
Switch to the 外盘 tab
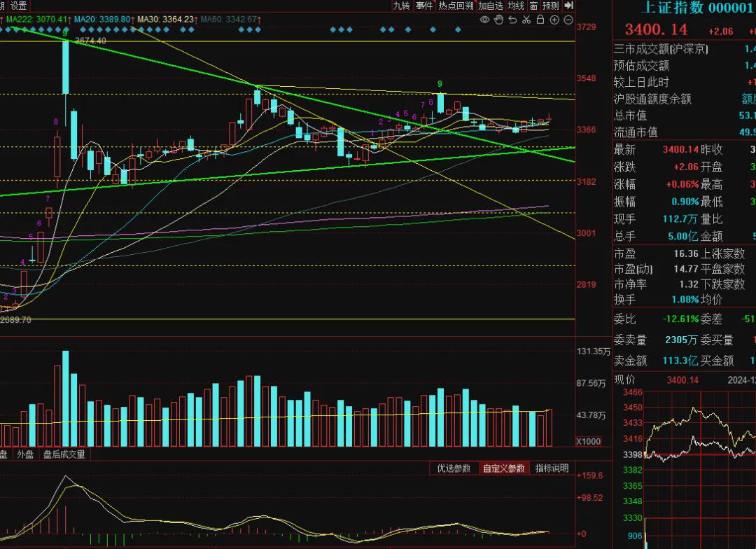[x=25, y=454]
